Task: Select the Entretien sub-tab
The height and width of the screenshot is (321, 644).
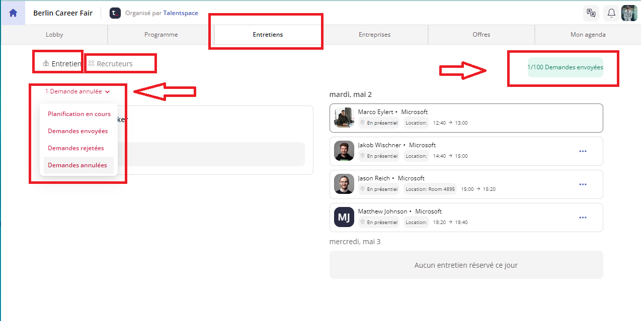Action: click(x=62, y=64)
